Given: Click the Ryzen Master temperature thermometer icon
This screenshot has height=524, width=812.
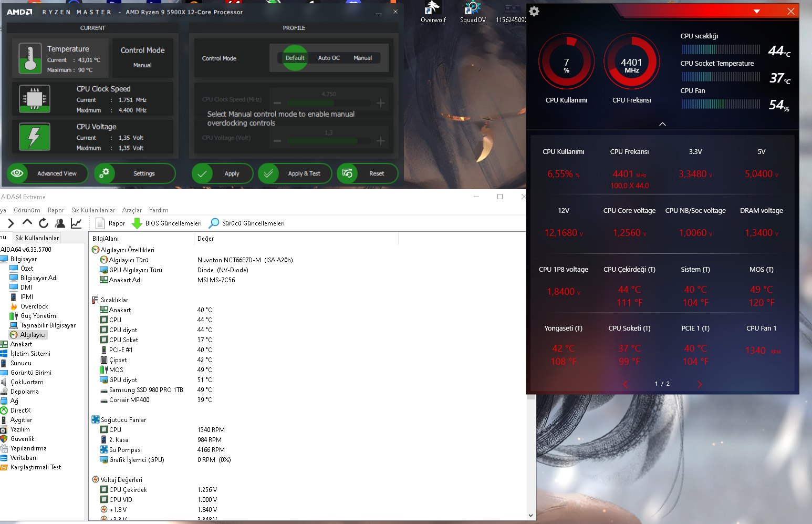Looking at the screenshot, I should pyautogui.click(x=30, y=58).
